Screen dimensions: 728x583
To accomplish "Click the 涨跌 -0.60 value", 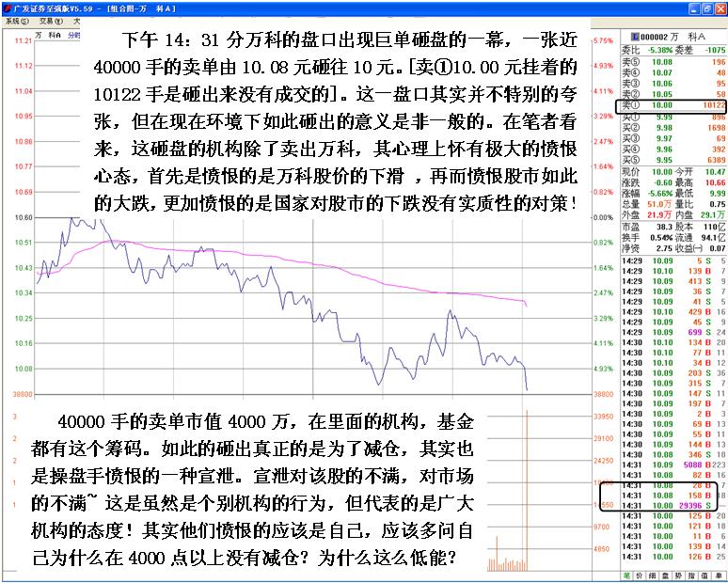I will click(663, 182).
